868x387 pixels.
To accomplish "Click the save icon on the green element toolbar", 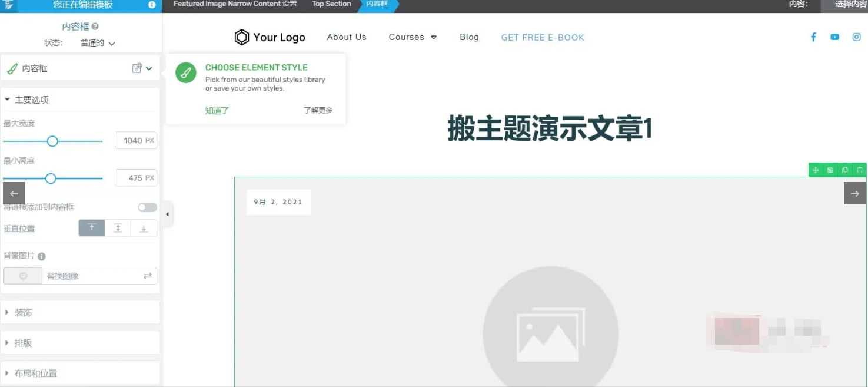I will [830, 170].
